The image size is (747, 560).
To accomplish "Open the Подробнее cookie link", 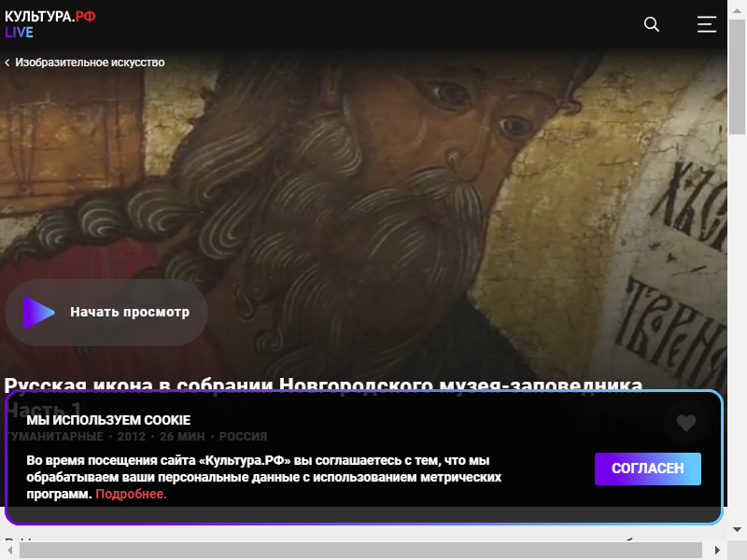I will [x=131, y=494].
